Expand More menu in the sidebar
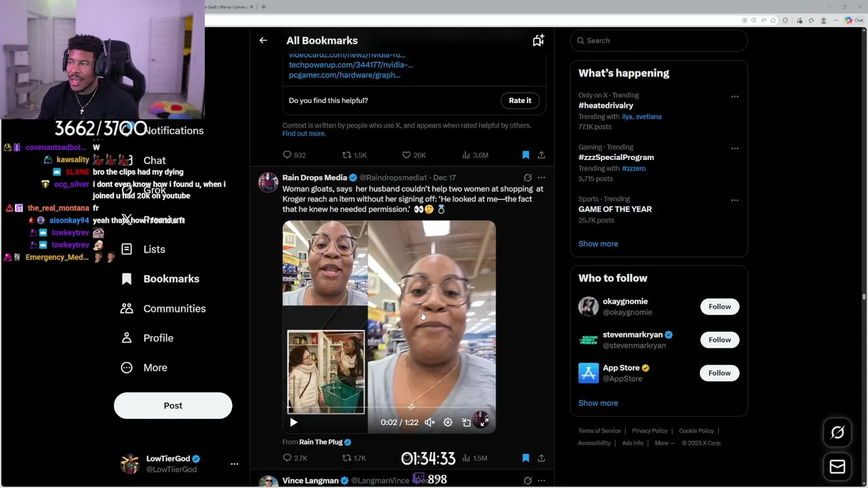This screenshot has width=868, height=488. (144, 367)
